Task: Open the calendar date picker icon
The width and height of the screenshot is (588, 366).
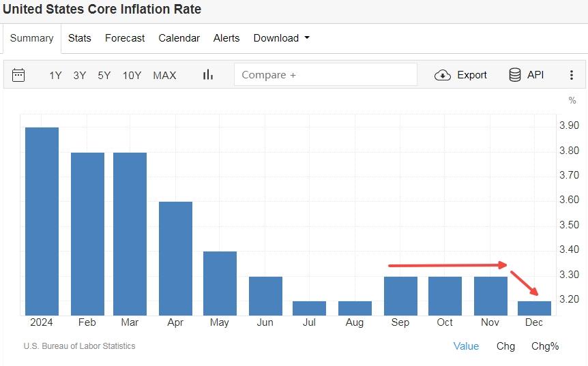Action: 18,75
